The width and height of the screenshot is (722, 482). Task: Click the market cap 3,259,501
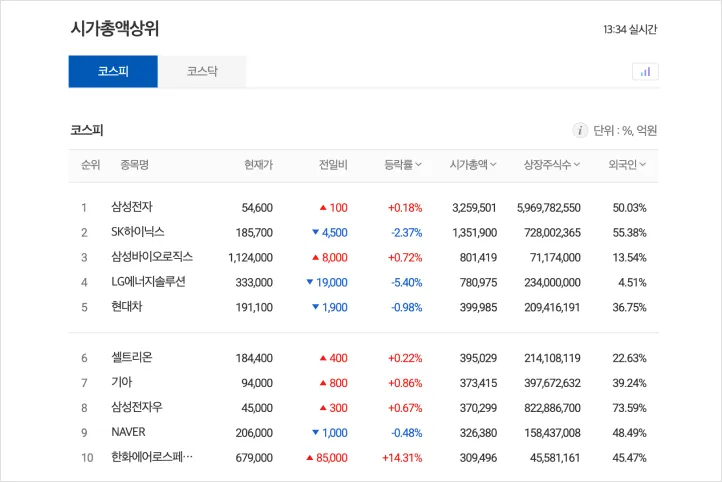[x=474, y=208]
